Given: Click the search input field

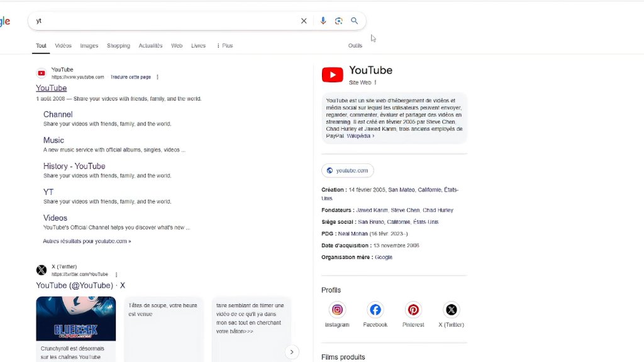Looking at the screenshot, I should pos(164,21).
